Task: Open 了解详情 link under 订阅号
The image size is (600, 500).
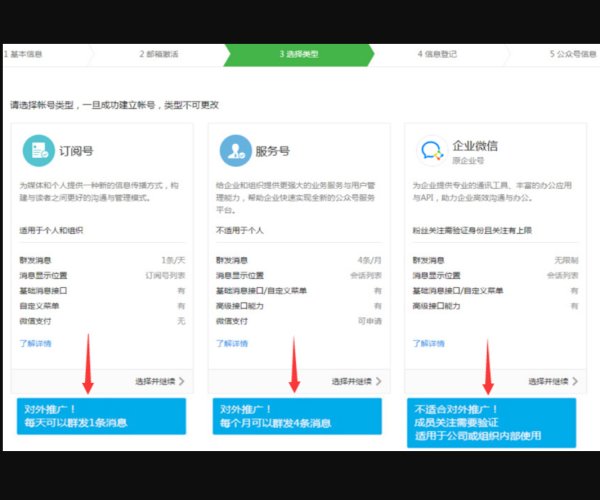Action: (35, 343)
